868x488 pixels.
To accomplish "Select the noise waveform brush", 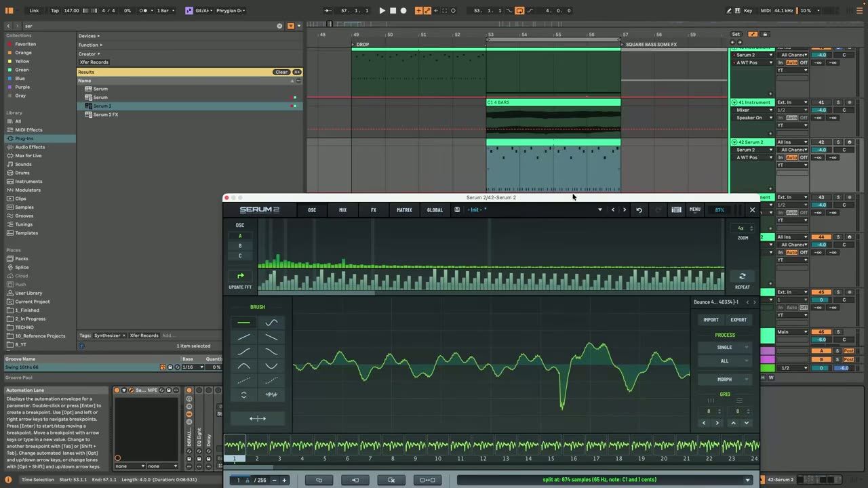I will coord(271,394).
